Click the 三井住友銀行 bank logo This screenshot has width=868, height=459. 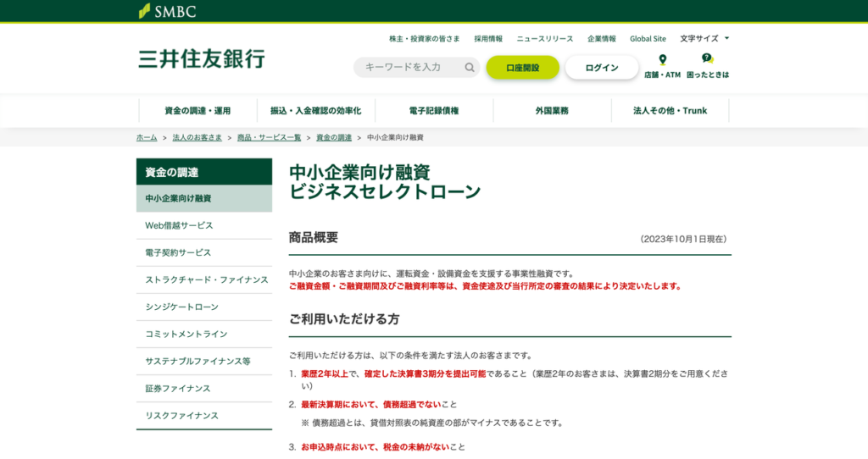[x=202, y=58]
